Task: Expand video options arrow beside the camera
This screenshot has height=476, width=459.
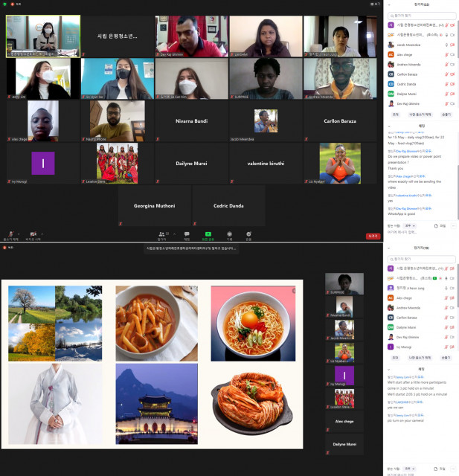Action: (42, 231)
